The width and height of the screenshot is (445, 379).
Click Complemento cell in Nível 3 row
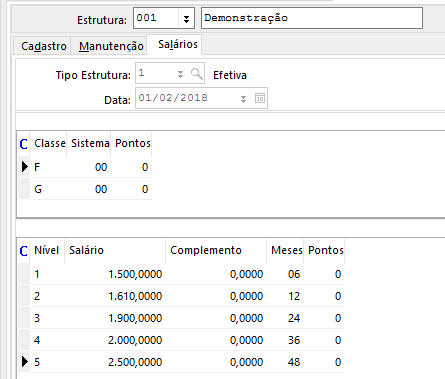click(216, 318)
